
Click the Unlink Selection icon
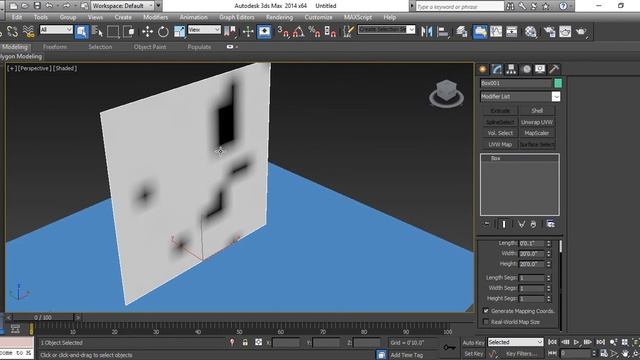pos(12,32)
